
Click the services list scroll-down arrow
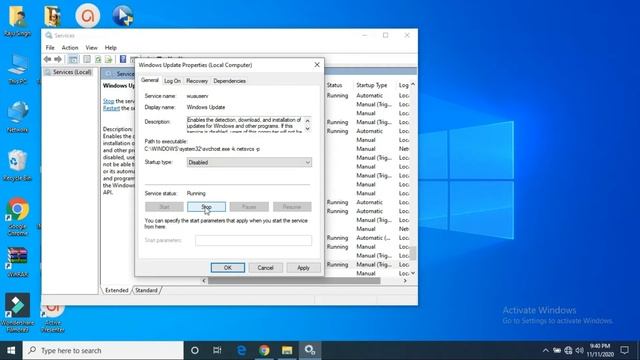coord(413,273)
